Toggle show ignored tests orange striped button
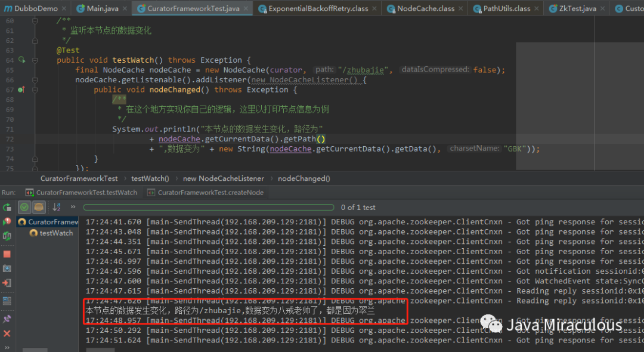Image resolution: width=644 pixels, height=352 pixels. 39,208
